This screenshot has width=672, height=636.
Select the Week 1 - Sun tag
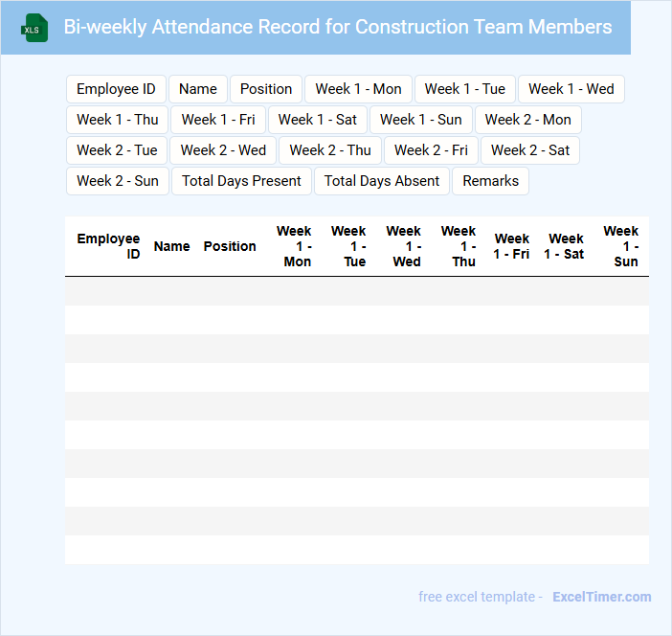421,120
